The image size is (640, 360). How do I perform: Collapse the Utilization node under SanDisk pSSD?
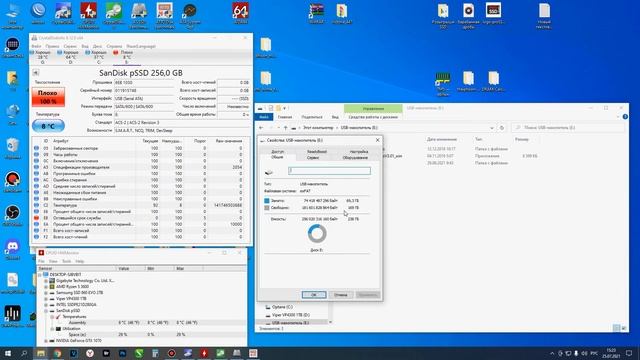[x=52, y=329]
